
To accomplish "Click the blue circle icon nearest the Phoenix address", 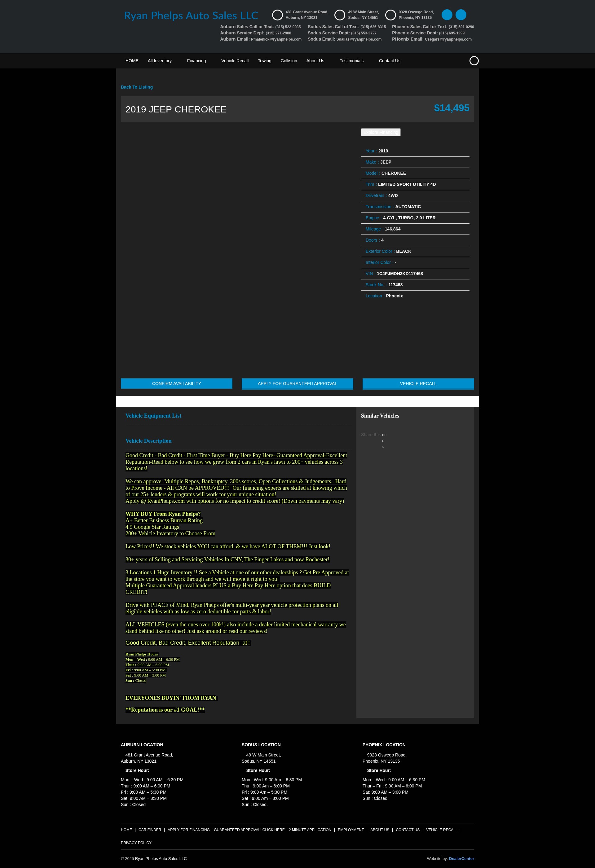I will coord(447,15).
